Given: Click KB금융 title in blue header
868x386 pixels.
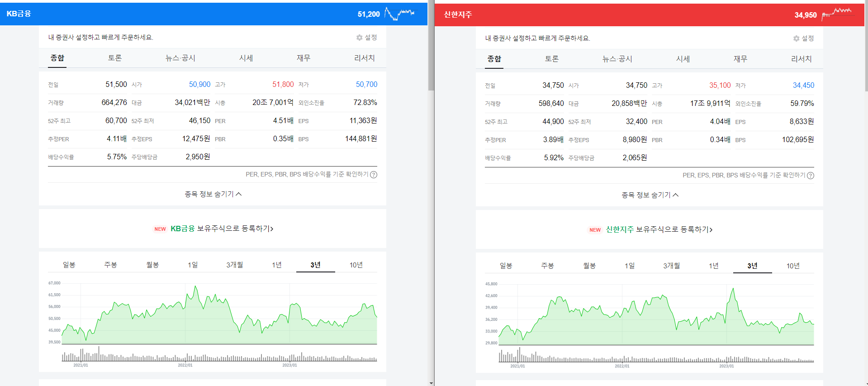Looking at the screenshot, I should 19,14.
